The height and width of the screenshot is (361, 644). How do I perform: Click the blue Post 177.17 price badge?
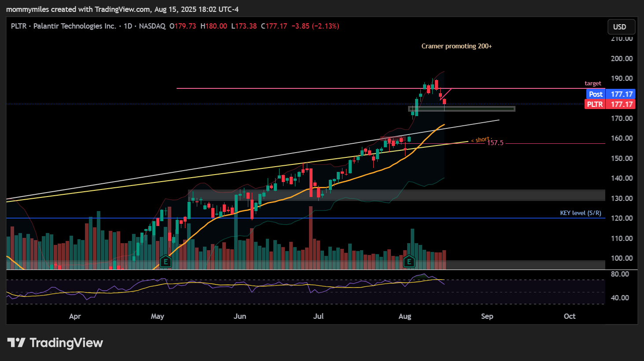[x=611, y=94]
